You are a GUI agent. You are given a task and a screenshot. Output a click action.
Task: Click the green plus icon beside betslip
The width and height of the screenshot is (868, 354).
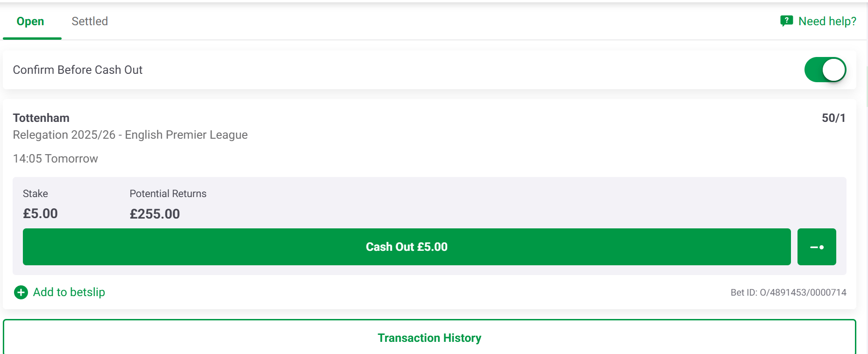[x=21, y=292]
